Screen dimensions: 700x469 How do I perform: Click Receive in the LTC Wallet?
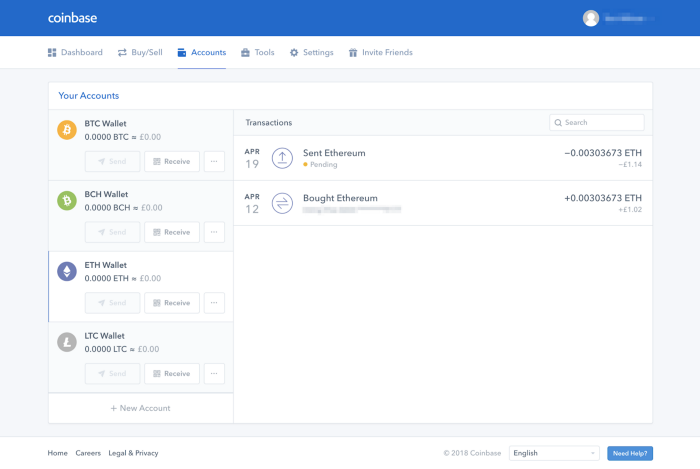click(172, 374)
